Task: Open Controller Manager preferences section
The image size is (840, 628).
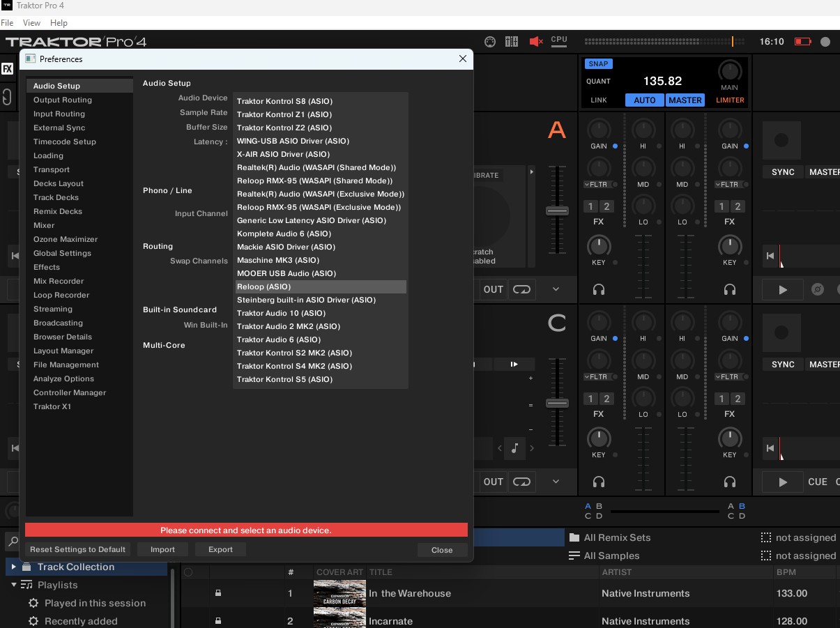Action: (x=79, y=392)
